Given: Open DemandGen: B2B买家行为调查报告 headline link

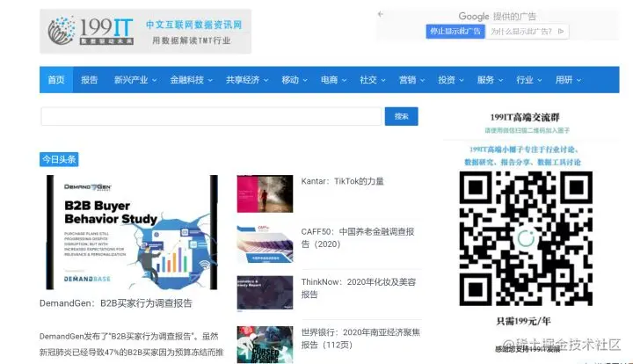Looking at the screenshot, I should [116, 303].
